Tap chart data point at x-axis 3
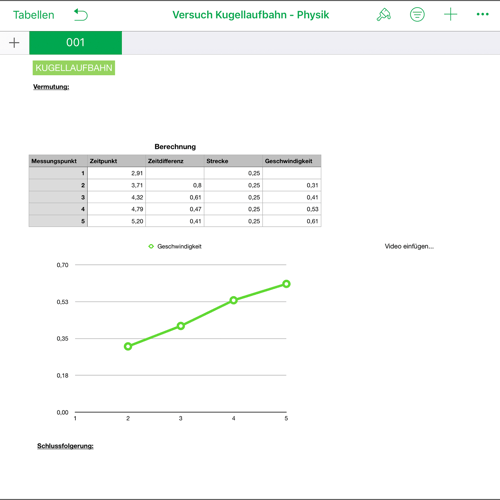Screen dimensions: 500x500 (x=181, y=326)
